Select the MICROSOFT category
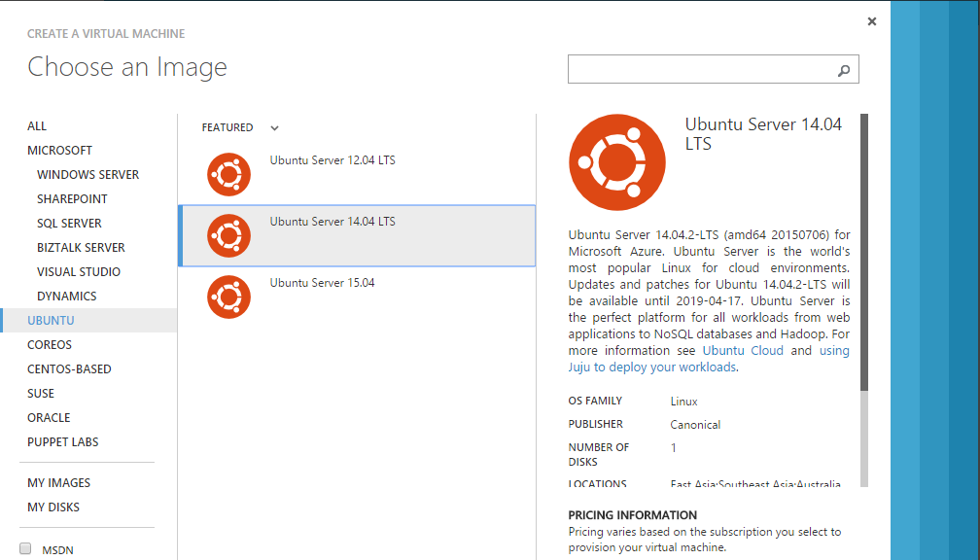The height and width of the screenshot is (560, 980). [x=60, y=151]
